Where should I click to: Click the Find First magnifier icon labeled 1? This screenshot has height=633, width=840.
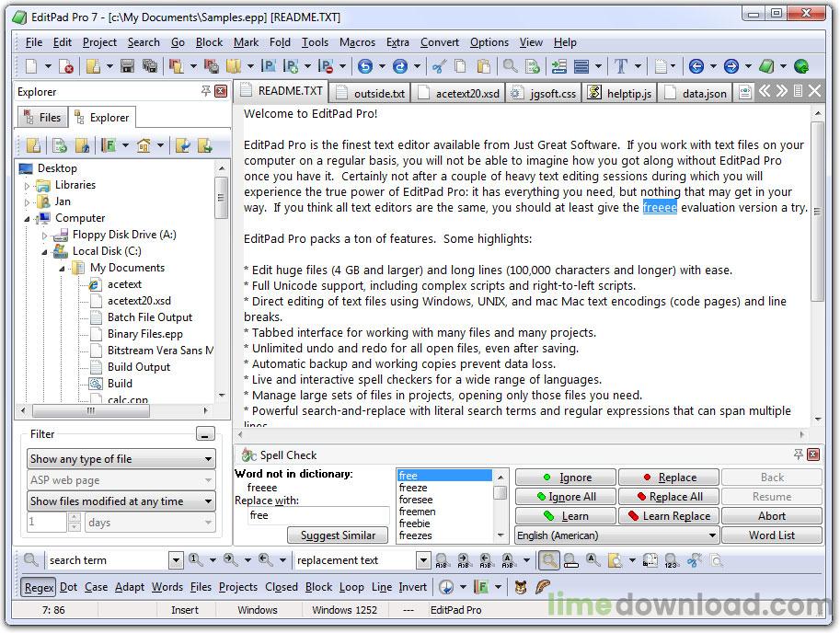[195, 560]
